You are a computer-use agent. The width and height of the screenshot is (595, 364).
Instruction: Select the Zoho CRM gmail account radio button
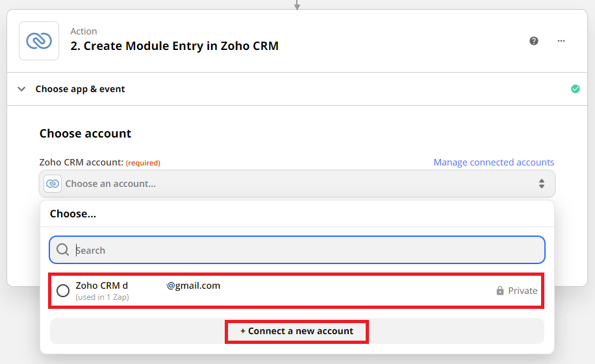pos(63,291)
